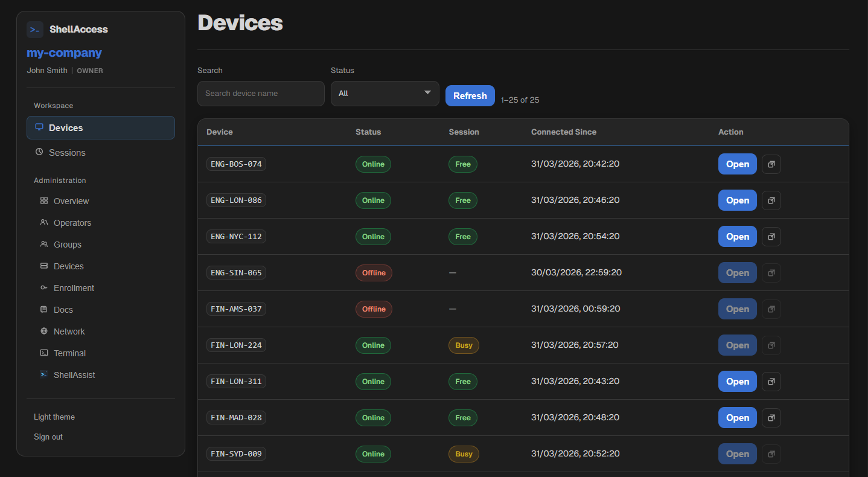Click disabled Open button for ENG-SIN-065
This screenshot has width=868, height=477.
737,273
